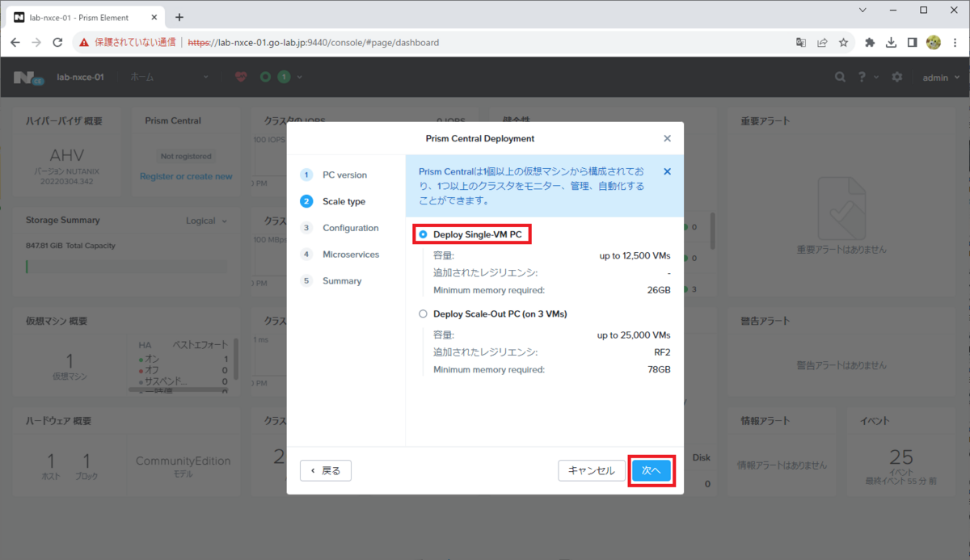Dismiss the blue Prism Central info banner
The image size is (970, 560).
pos(667,171)
